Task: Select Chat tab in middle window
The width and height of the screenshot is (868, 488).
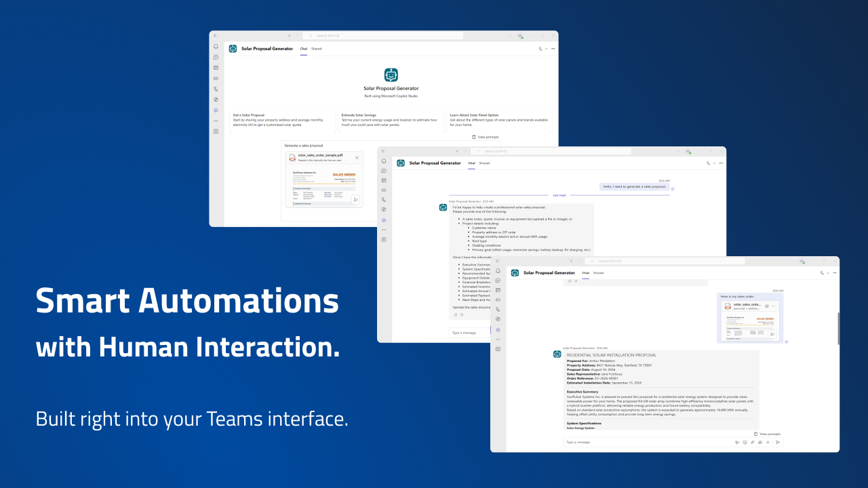Action: coord(471,163)
